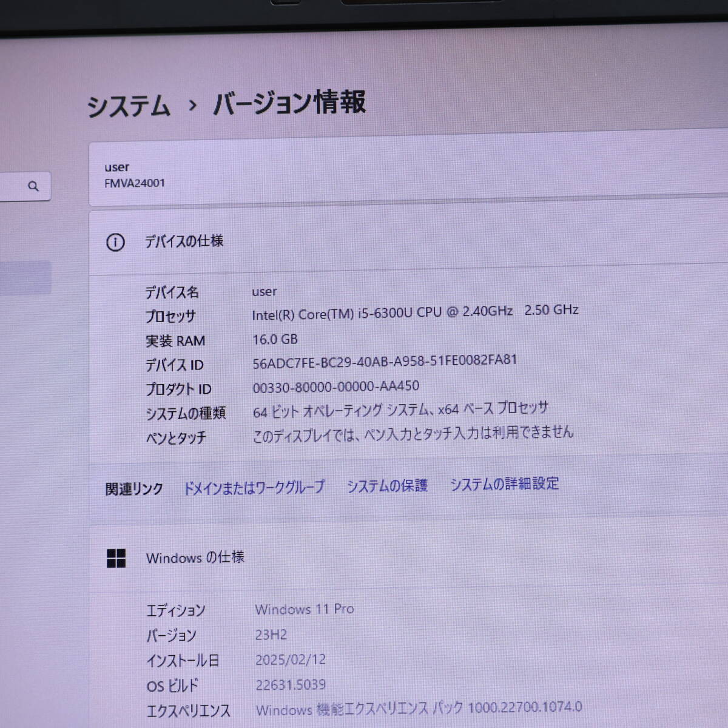The image size is (728, 728).
Task: Click the エクスペリエンス label
Action: (189, 711)
